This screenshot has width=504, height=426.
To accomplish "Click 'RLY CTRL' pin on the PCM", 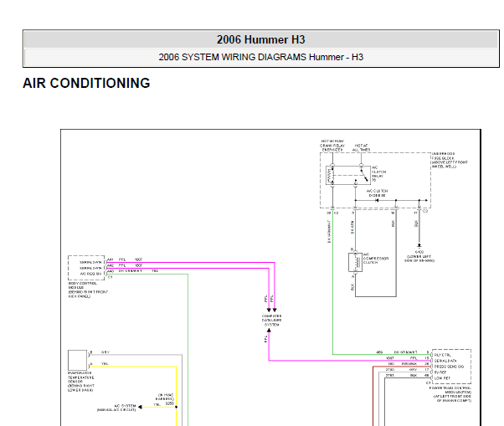I will click(443, 355).
